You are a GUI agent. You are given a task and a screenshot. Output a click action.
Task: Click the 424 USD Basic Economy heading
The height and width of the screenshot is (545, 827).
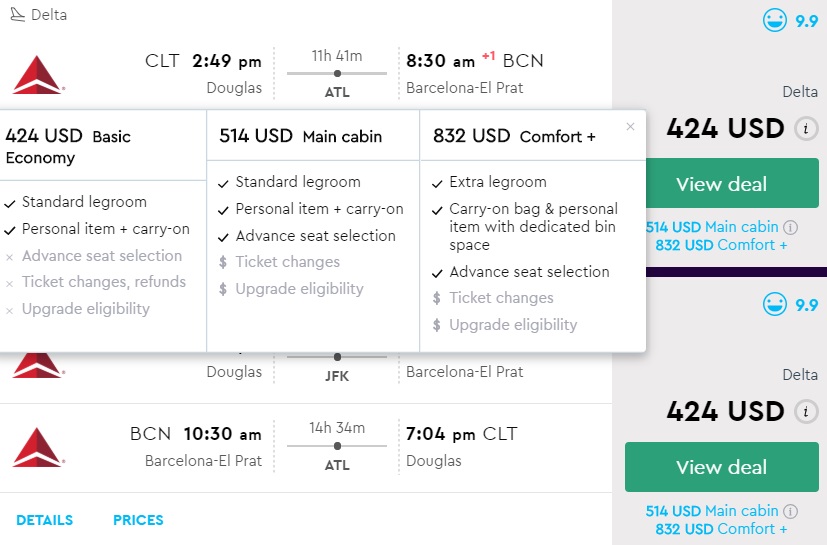pos(68,146)
